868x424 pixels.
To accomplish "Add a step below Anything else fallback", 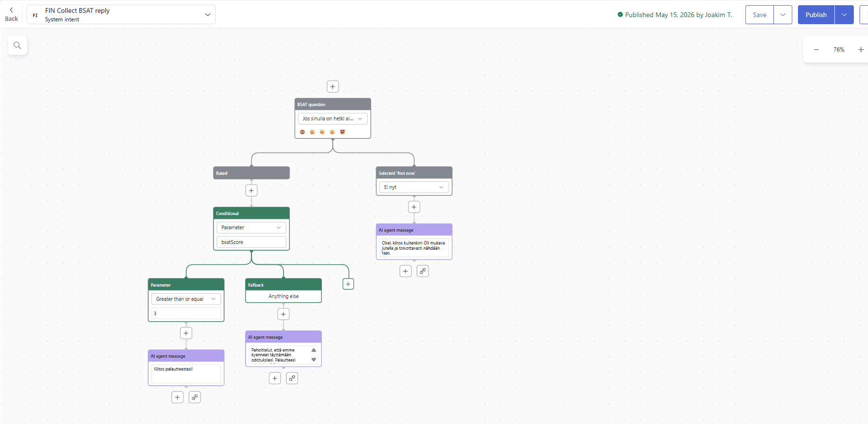I will click(283, 314).
